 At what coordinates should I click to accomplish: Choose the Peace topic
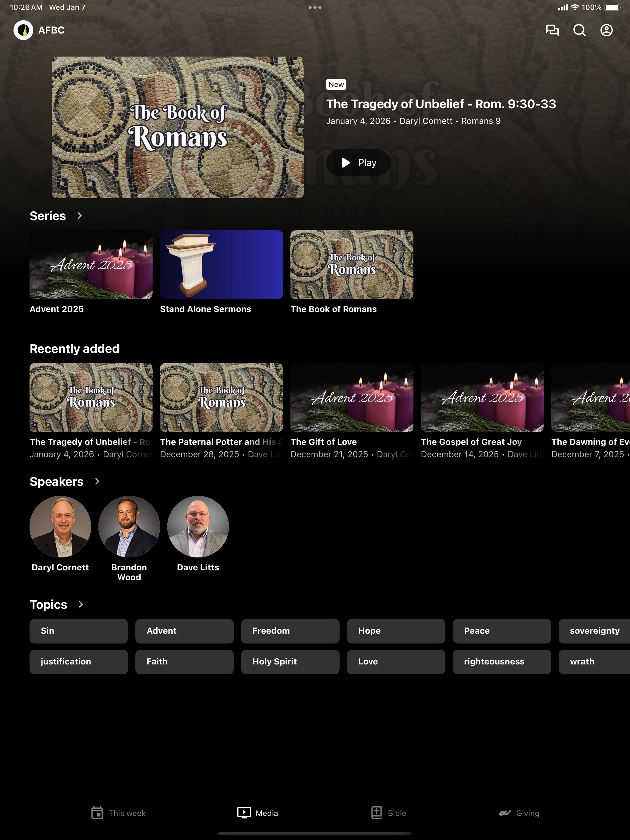pyautogui.click(x=502, y=631)
